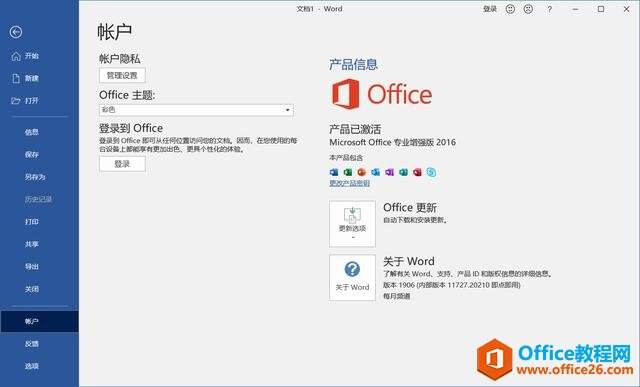Select 历史记录 in the sidebar
Image resolution: width=640 pixels, height=387 pixels.
(x=38, y=199)
